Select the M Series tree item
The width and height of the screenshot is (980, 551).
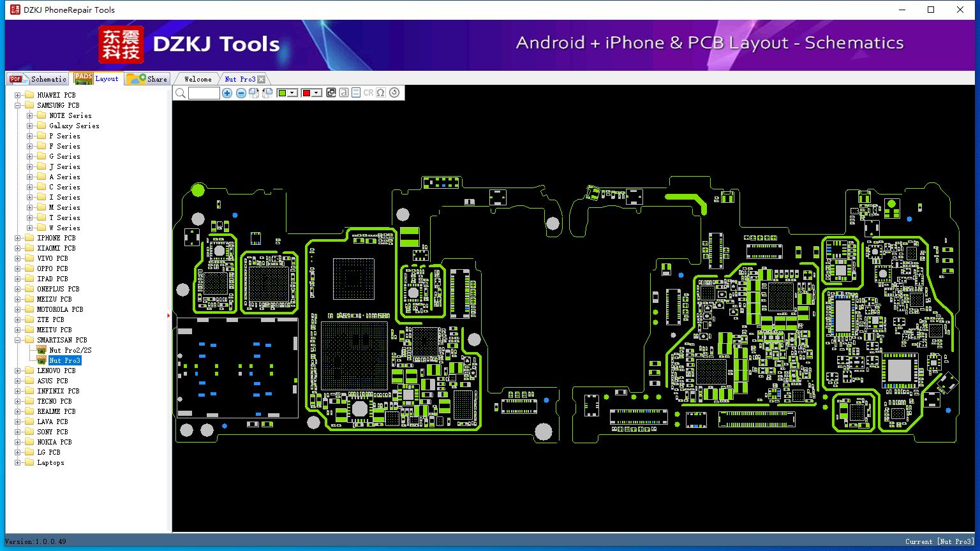point(64,207)
